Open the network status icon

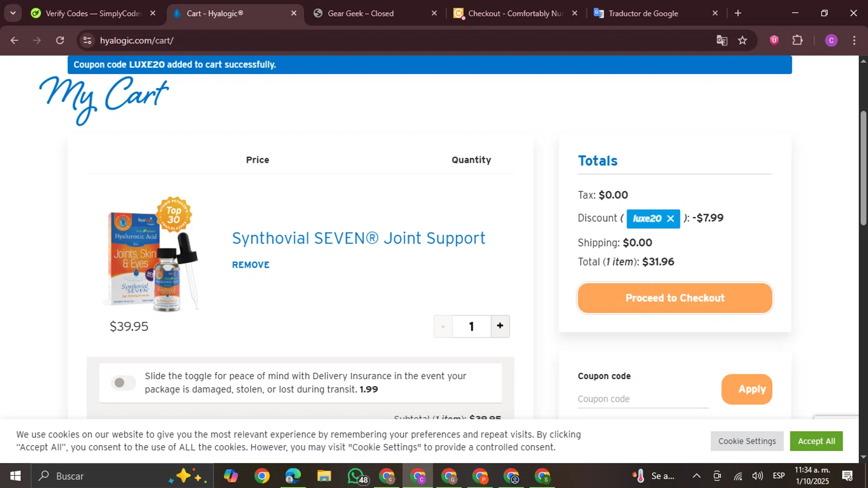(x=738, y=476)
